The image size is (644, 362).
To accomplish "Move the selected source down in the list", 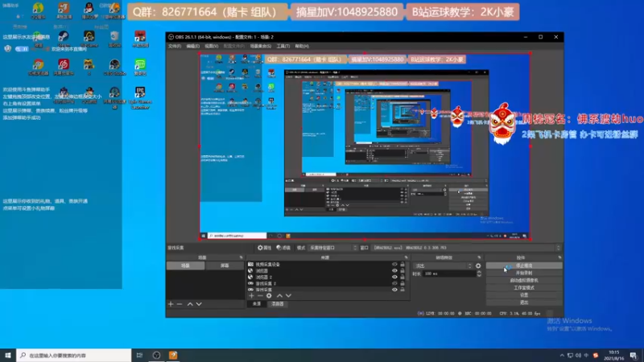I will tap(288, 295).
